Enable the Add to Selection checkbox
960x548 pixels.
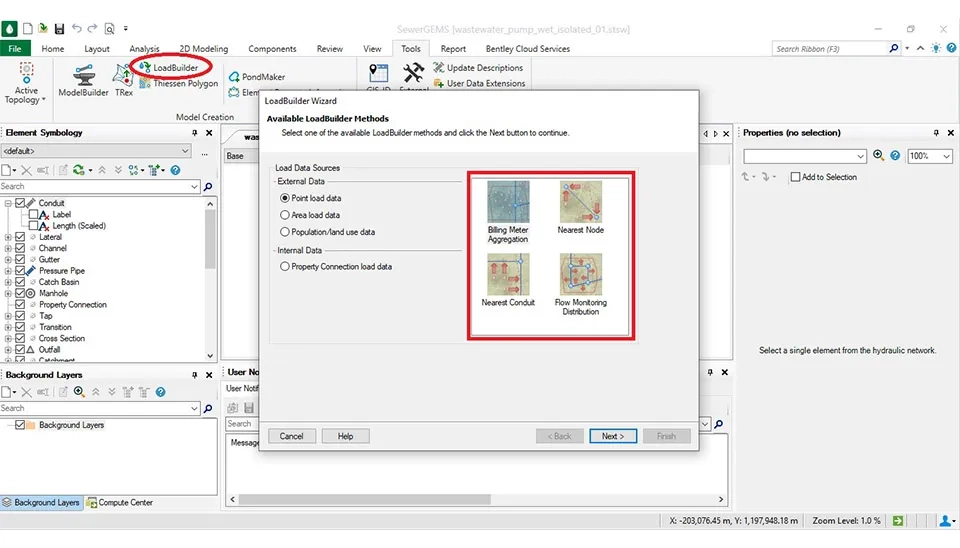[795, 177]
